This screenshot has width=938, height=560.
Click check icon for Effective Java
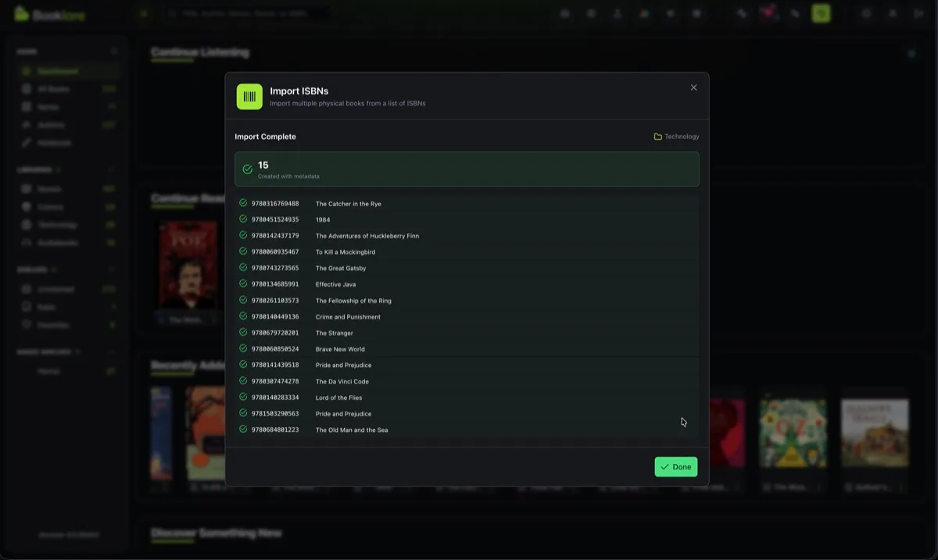243,284
